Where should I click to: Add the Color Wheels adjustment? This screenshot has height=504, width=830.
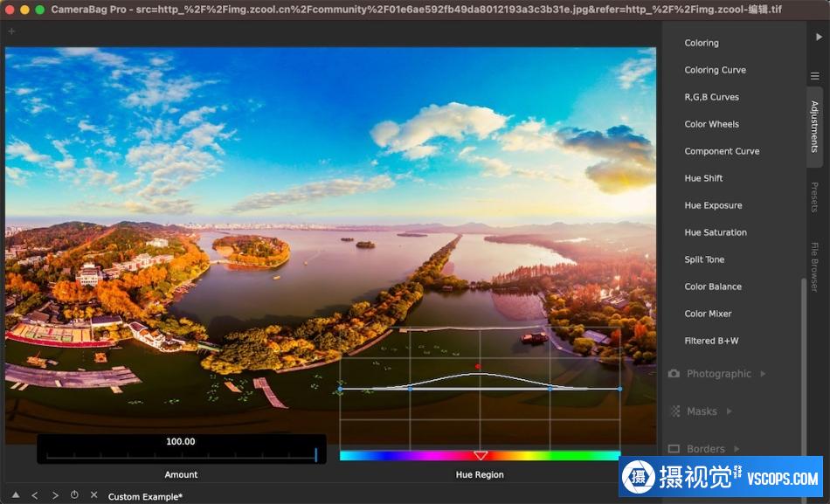click(x=711, y=124)
